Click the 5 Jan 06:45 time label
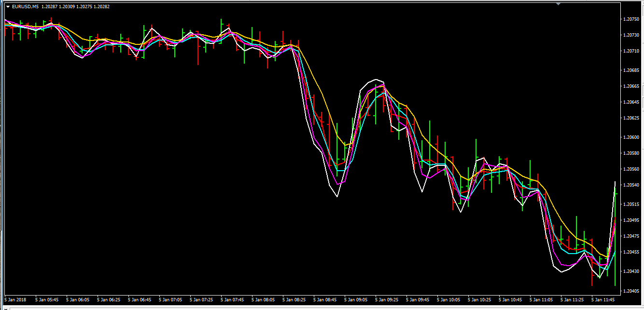Viewport: 644px width, 310px height. 140,300
